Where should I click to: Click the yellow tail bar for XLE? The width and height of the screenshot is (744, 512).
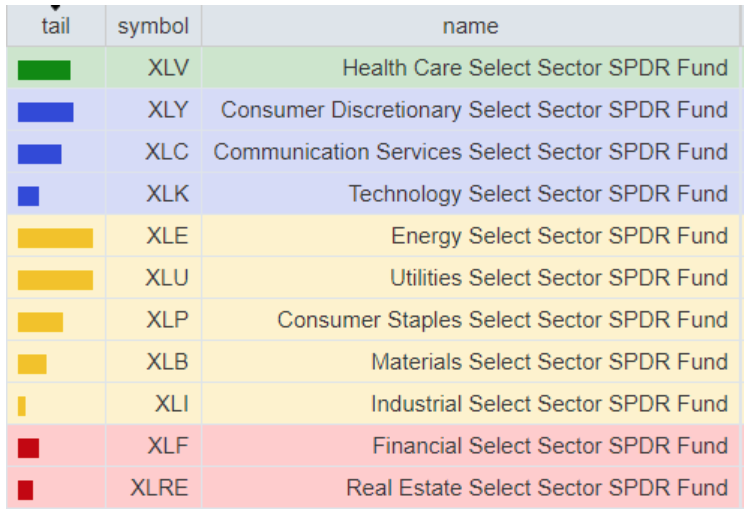55,237
